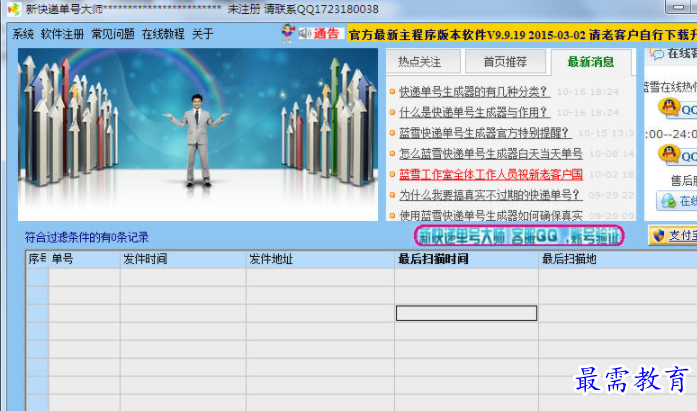Viewport: 697px width, 411px height.
Task: Sort by the 发件时间 column header
Action: coord(183,259)
